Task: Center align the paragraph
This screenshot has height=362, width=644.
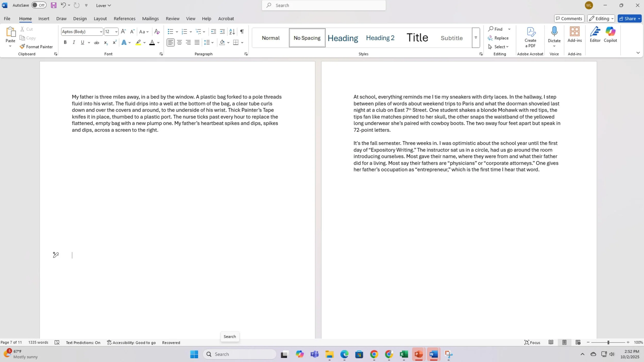Action: pyautogui.click(x=180, y=42)
